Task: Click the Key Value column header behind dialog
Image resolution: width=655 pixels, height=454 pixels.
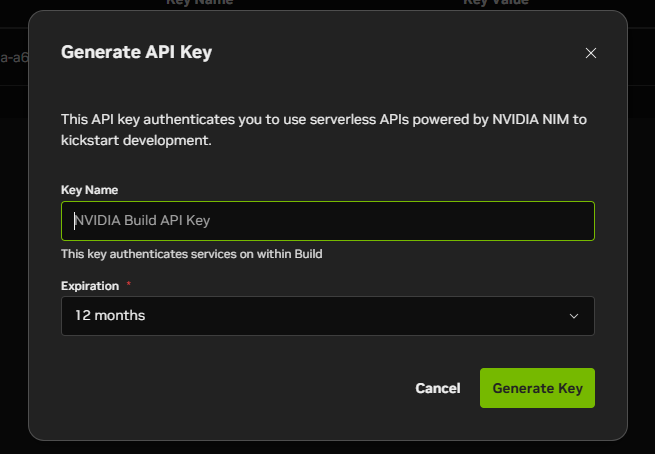Action: pos(496,3)
